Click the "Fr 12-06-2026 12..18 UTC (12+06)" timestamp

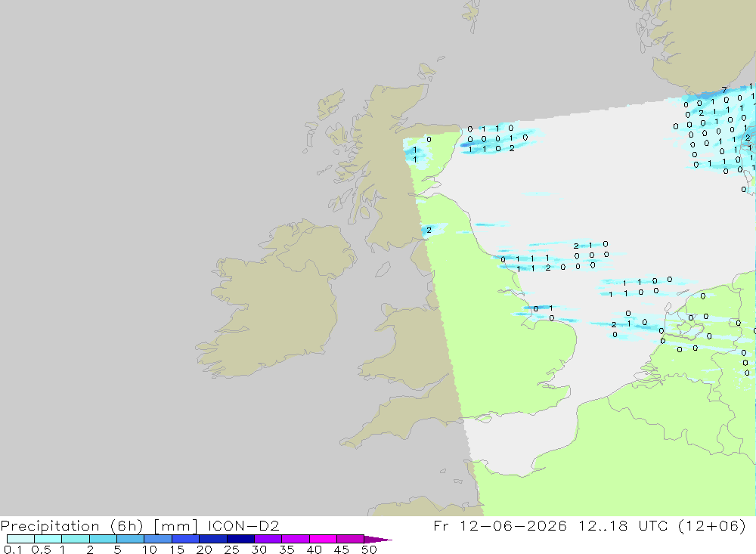[x=590, y=526]
